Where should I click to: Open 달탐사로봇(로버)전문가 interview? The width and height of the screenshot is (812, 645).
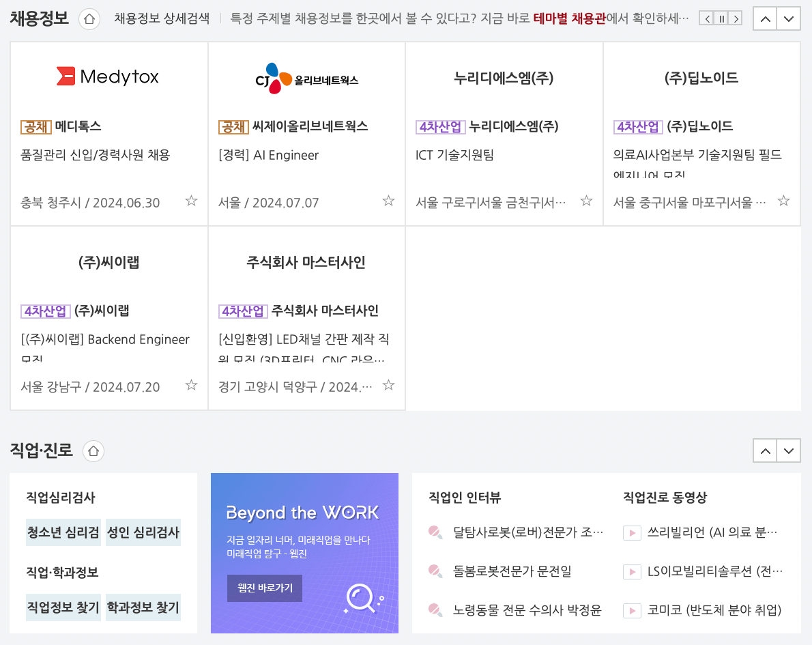pos(528,532)
